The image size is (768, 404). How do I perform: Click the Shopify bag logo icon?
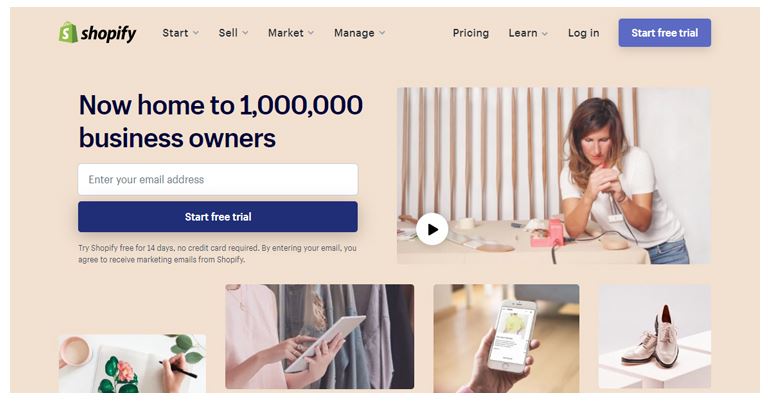(x=68, y=32)
